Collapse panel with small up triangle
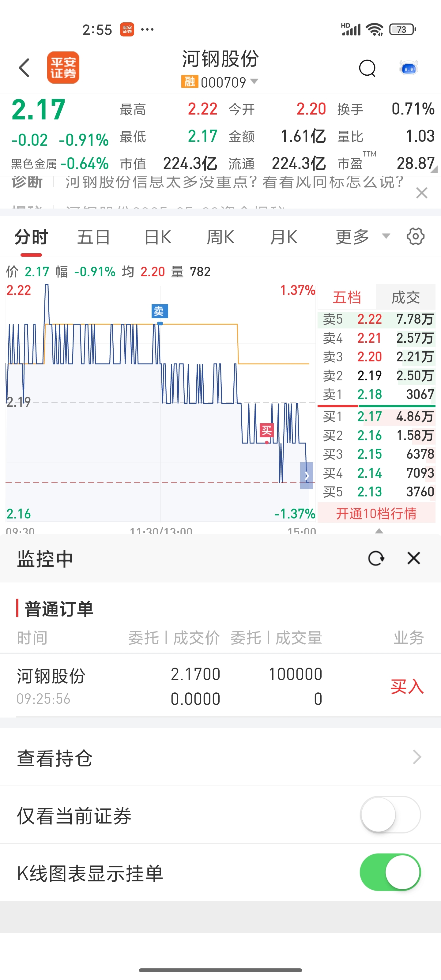 (379, 531)
